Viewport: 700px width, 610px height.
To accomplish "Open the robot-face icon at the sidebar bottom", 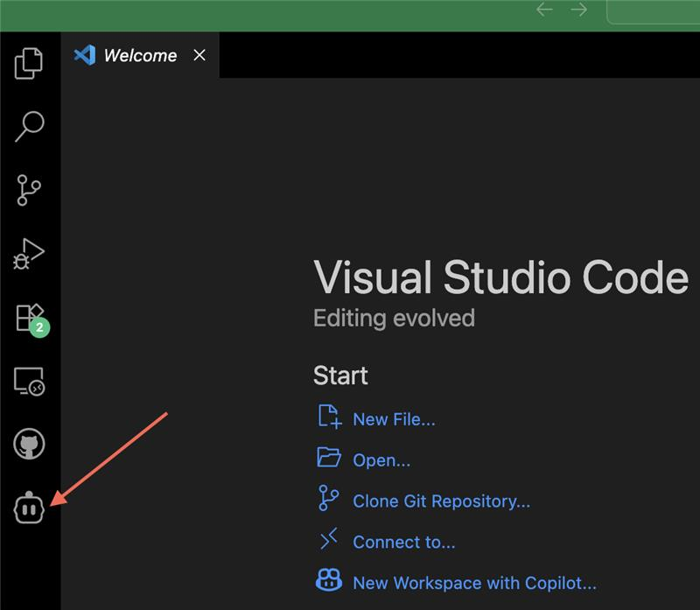I will [x=29, y=508].
